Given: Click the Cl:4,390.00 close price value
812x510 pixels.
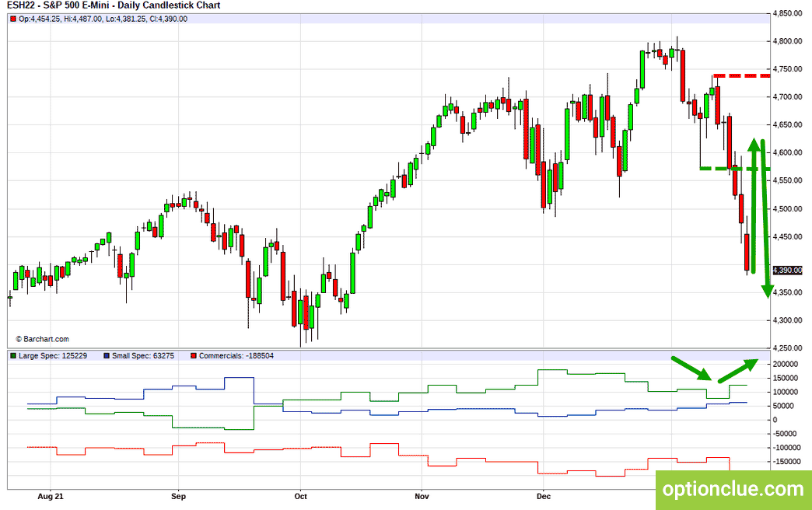Looking at the screenshot, I should [168, 19].
